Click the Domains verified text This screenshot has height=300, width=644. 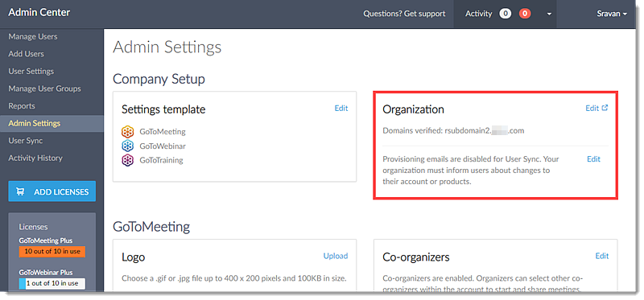click(x=453, y=131)
